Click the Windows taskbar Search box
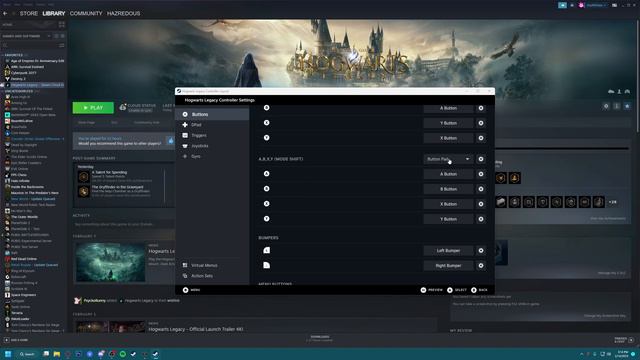The height and width of the screenshot is (360, 640). [x=27, y=354]
